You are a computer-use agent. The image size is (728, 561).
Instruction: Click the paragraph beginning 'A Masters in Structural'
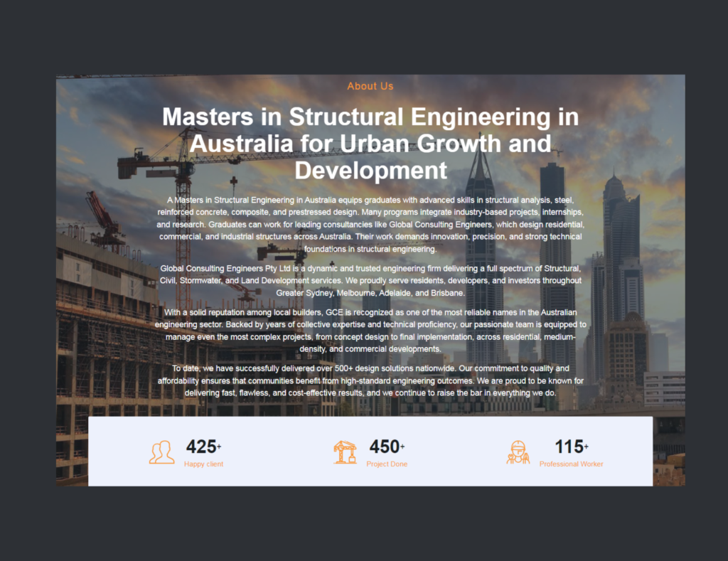pyautogui.click(x=370, y=225)
